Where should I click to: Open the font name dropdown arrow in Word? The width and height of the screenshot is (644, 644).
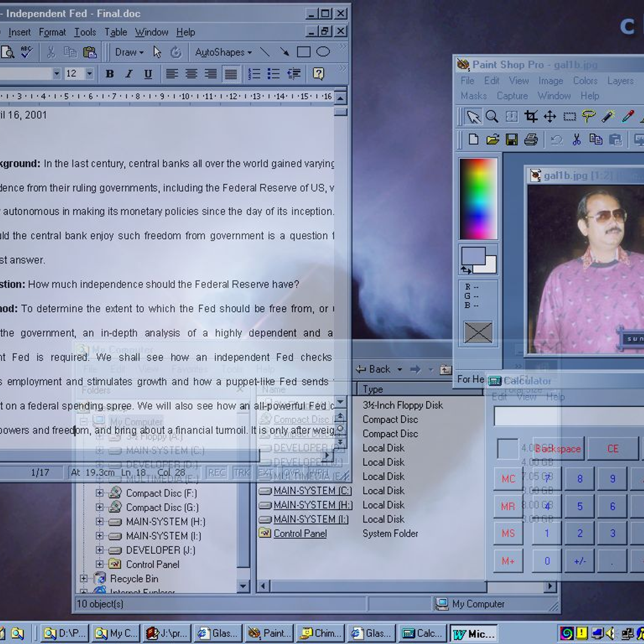pos(56,74)
